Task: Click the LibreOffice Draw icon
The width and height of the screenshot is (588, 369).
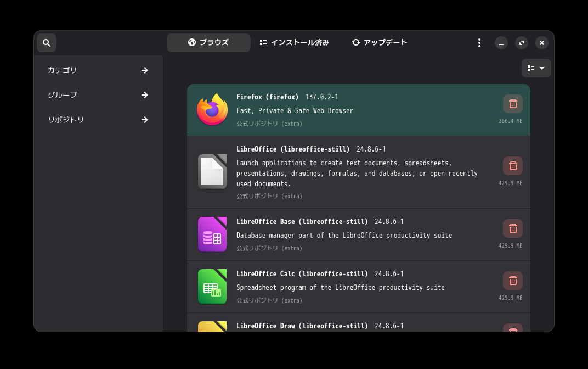Action: pos(212,326)
